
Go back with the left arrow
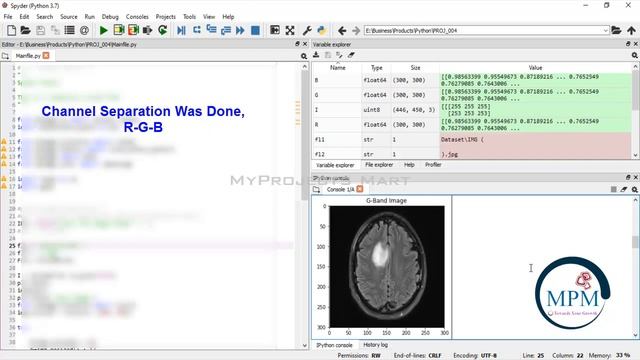tap(342, 30)
